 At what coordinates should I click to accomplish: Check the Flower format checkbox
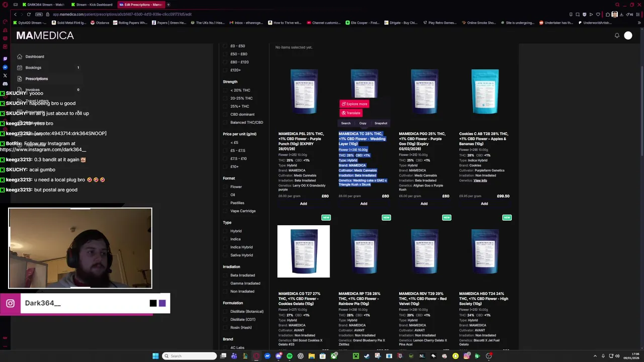click(226, 187)
